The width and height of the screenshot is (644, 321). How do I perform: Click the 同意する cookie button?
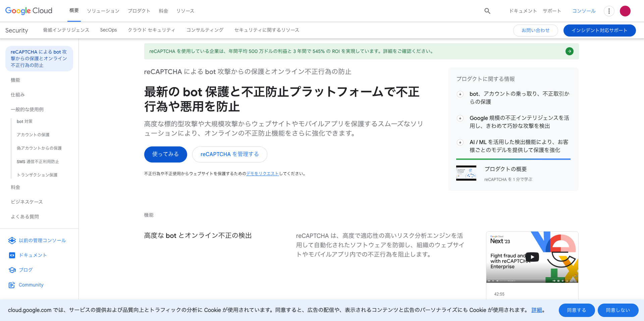click(577, 310)
